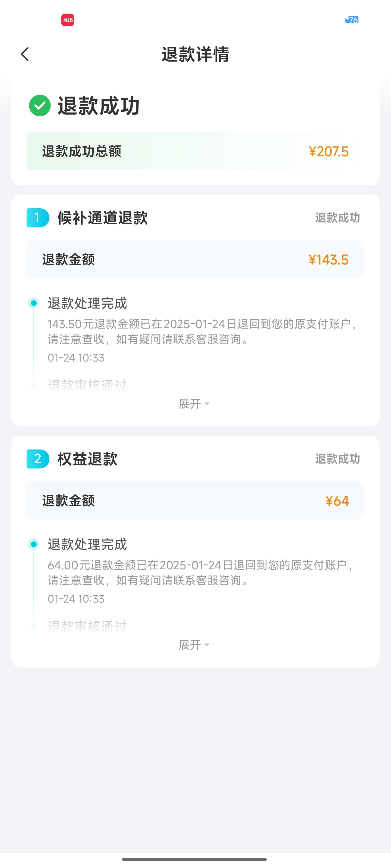The image size is (391, 868).
Task: Tap timeline dot beside 143.50元 refund completion
Action: click(34, 303)
